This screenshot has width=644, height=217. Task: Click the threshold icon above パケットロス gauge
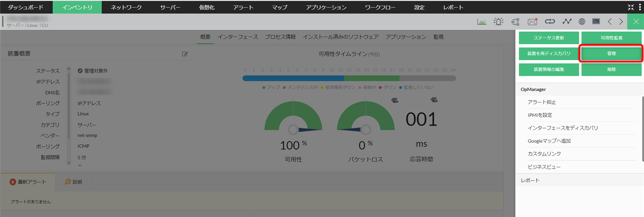coord(395,100)
